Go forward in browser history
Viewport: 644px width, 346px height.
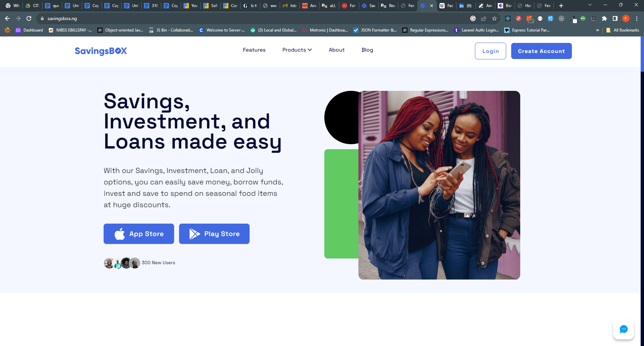pos(18,18)
